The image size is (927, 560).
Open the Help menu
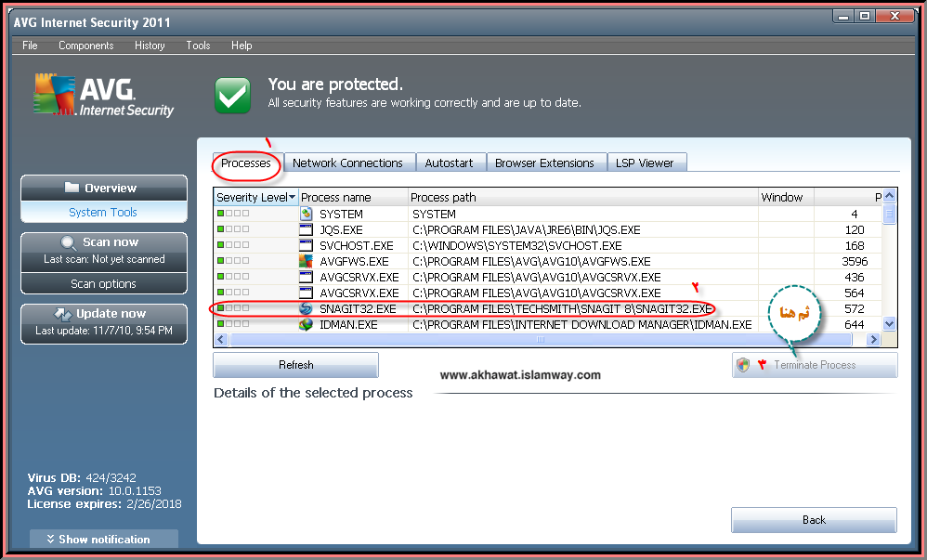point(242,46)
